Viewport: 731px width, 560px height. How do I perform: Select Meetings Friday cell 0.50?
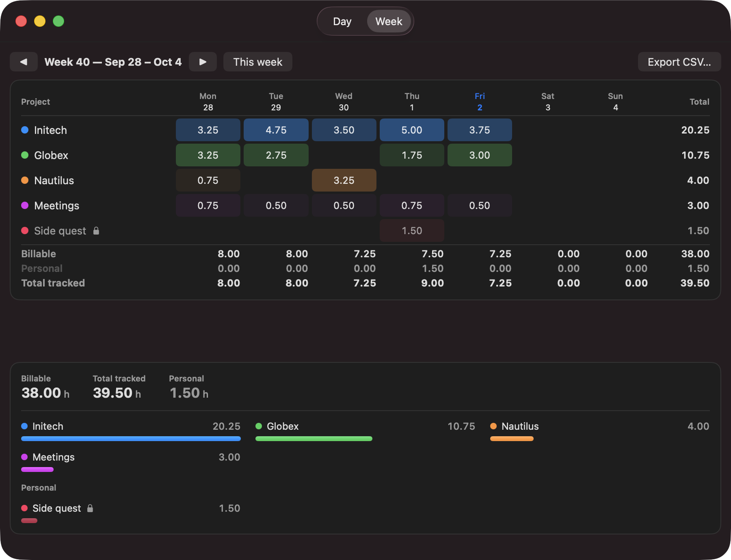click(480, 205)
